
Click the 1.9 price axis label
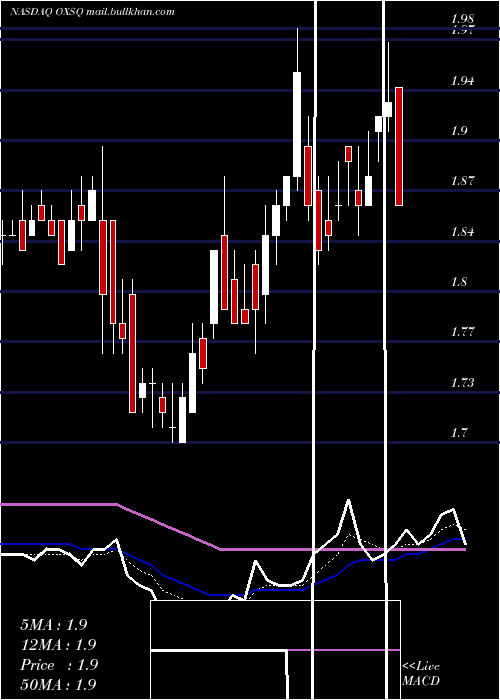tap(459, 131)
